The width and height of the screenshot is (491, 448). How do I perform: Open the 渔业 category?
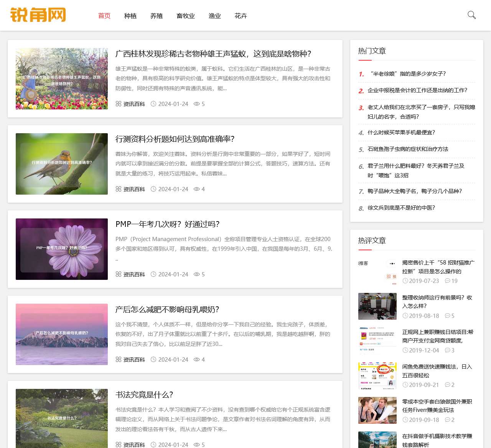(x=214, y=16)
